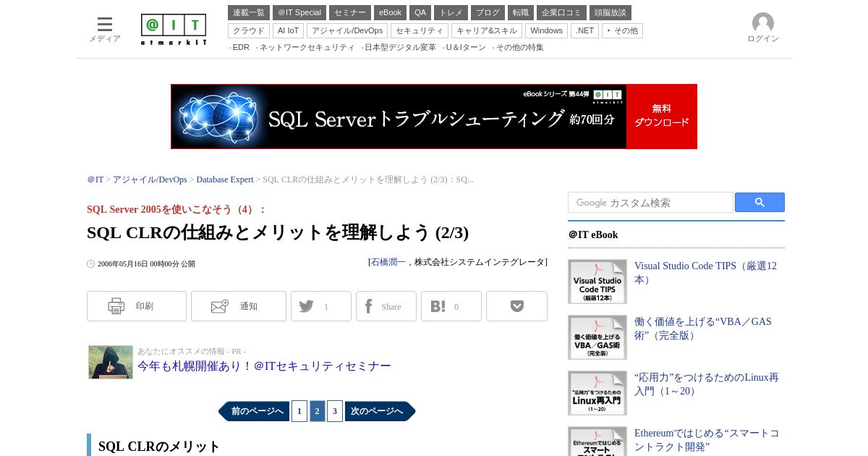Go to Database Expert breadcrumb link

point(225,180)
